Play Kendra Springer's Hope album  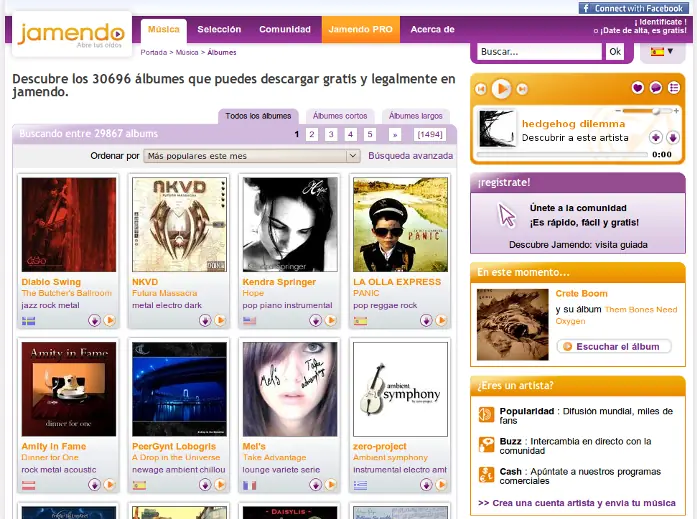pyautogui.click(x=331, y=320)
